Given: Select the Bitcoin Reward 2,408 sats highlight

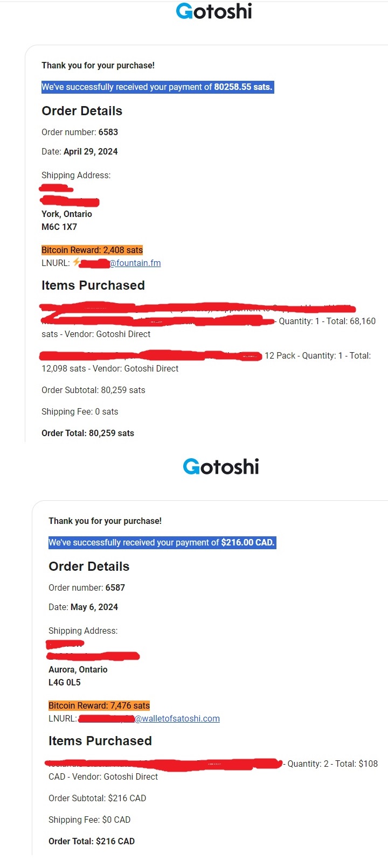Looking at the screenshot, I should (x=92, y=250).
